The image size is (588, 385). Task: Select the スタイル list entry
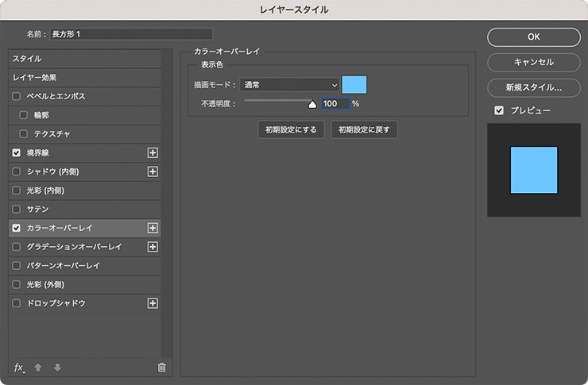[85, 59]
